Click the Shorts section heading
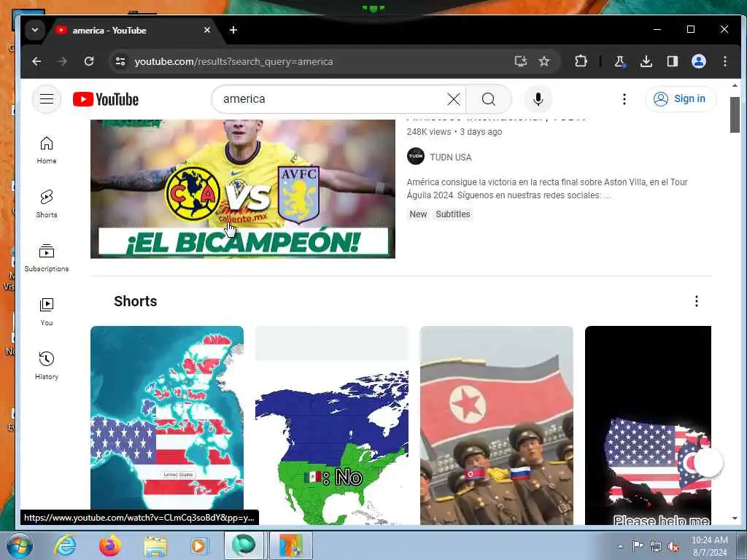 (x=135, y=301)
